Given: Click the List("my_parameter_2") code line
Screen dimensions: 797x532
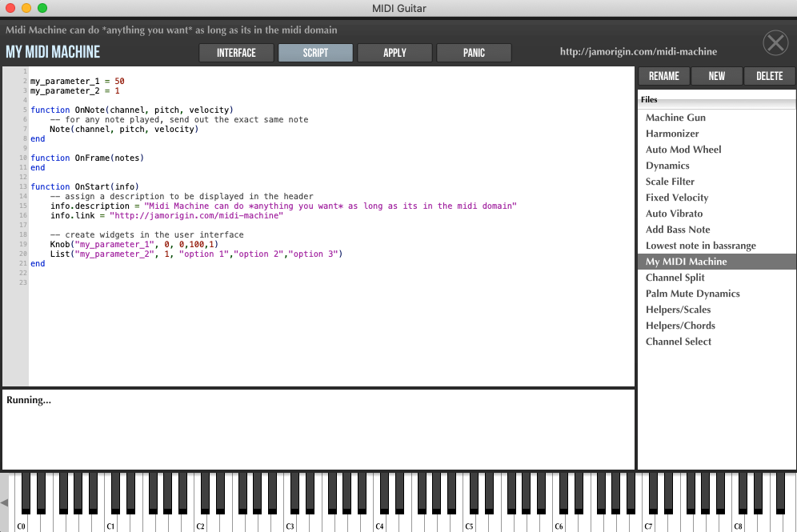Looking at the screenshot, I should point(196,254).
